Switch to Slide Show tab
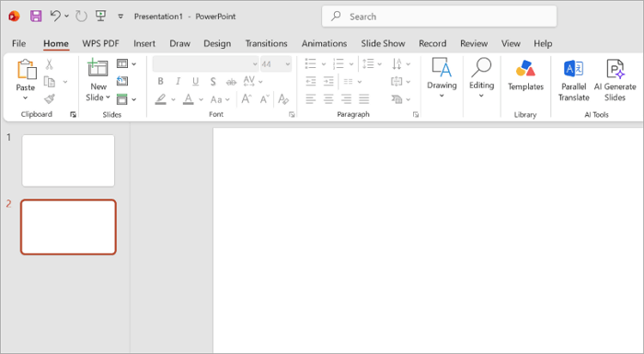Viewport: 644px width, 354px height. 383,43
